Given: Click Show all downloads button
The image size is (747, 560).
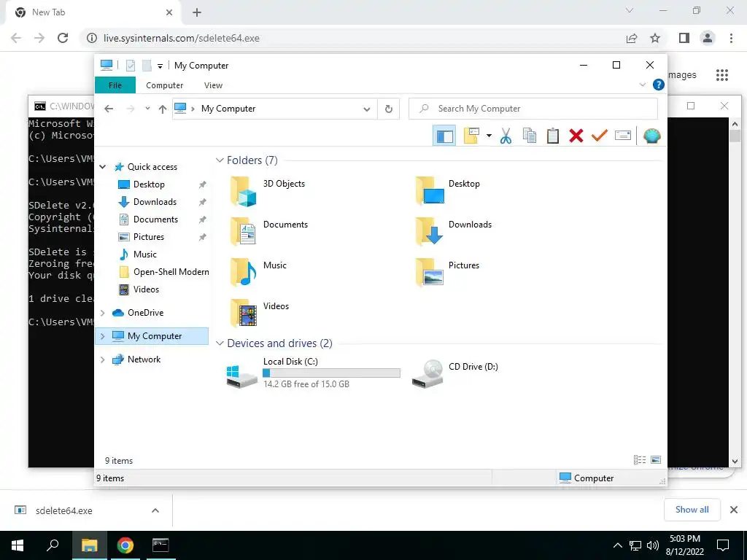Looking at the screenshot, I should 692,510.
